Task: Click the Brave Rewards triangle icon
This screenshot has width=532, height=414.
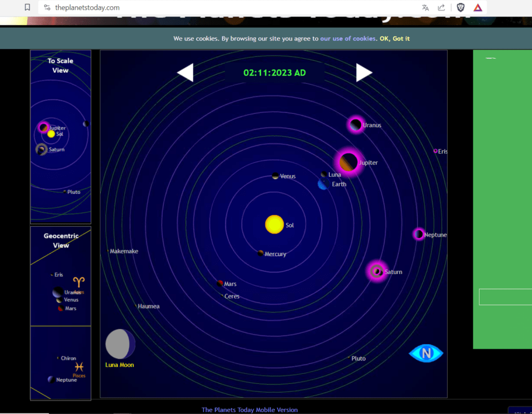Action: click(x=478, y=7)
